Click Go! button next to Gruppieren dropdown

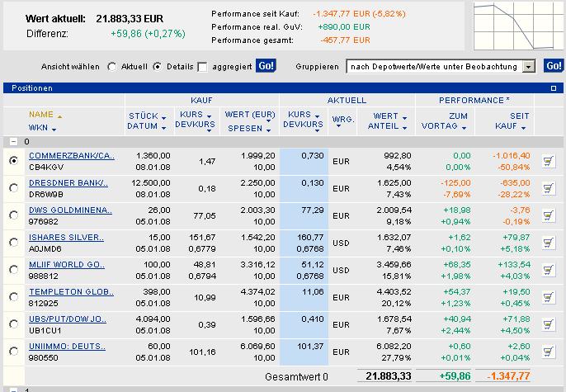(554, 66)
